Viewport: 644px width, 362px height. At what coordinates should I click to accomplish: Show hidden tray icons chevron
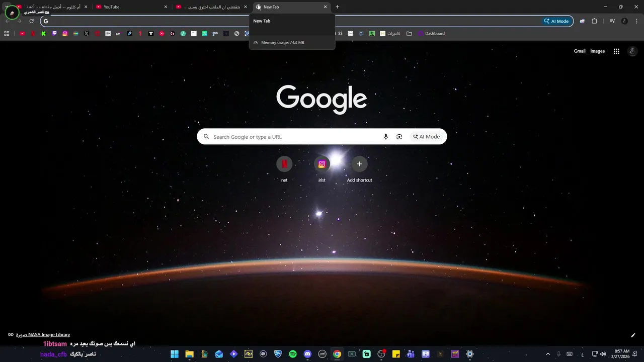click(x=548, y=354)
